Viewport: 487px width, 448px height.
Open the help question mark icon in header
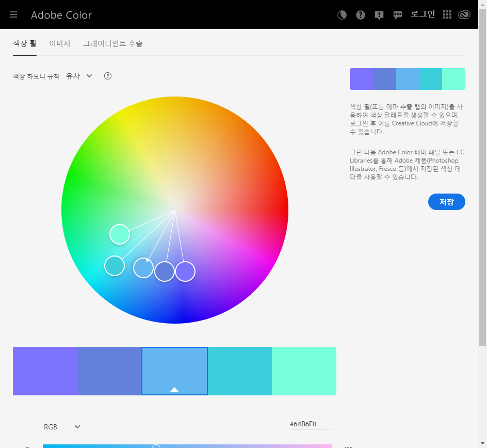click(360, 15)
